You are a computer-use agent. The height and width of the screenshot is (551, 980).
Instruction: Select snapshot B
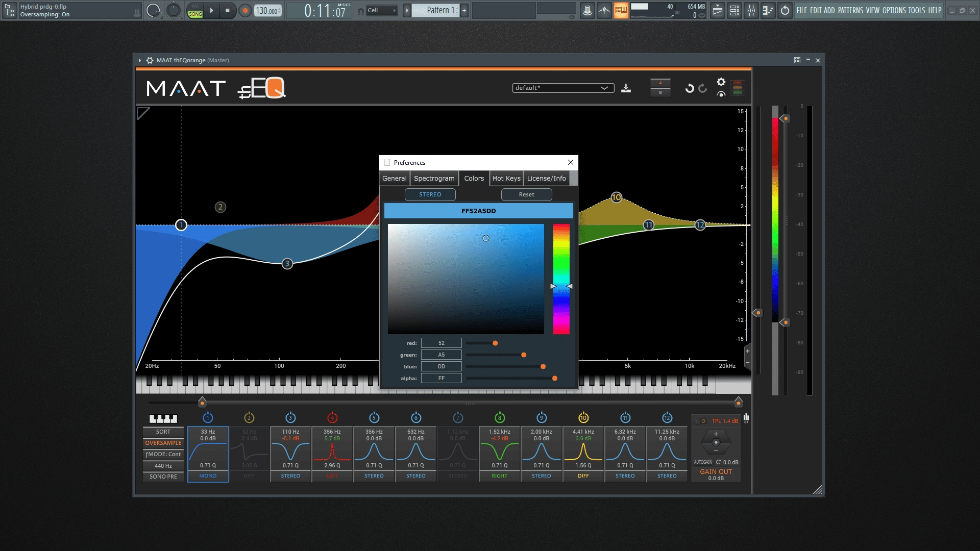tap(660, 92)
